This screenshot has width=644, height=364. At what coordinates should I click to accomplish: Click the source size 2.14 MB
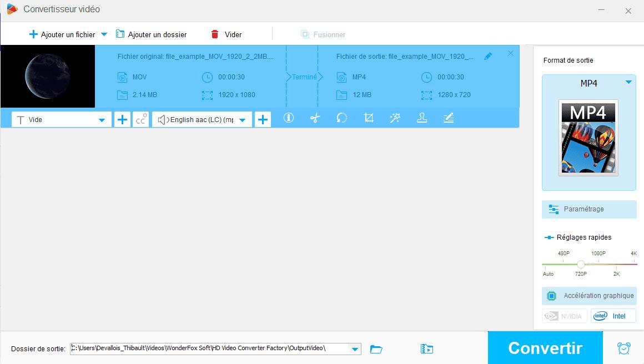point(144,95)
